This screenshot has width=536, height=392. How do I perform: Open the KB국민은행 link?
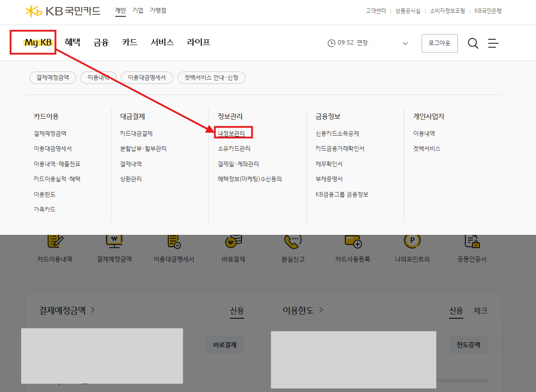[488, 11]
